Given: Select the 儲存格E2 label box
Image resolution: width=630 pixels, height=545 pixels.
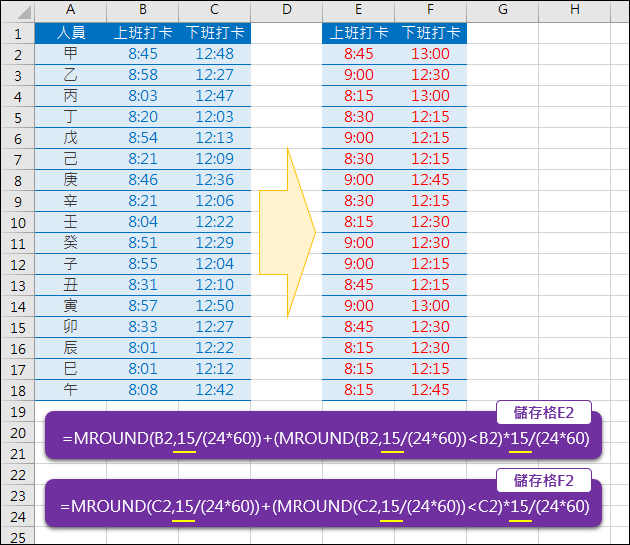Looking at the screenshot, I should (x=544, y=412).
